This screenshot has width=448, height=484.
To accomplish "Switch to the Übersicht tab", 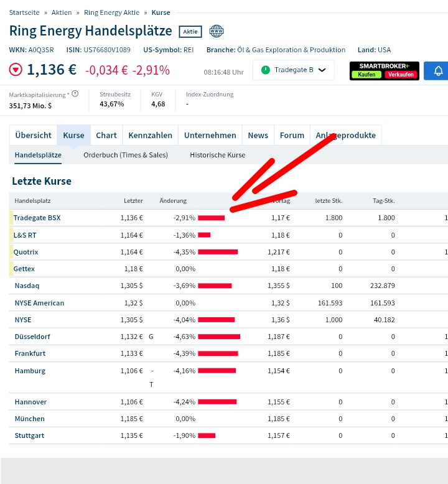I will pos(33,135).
